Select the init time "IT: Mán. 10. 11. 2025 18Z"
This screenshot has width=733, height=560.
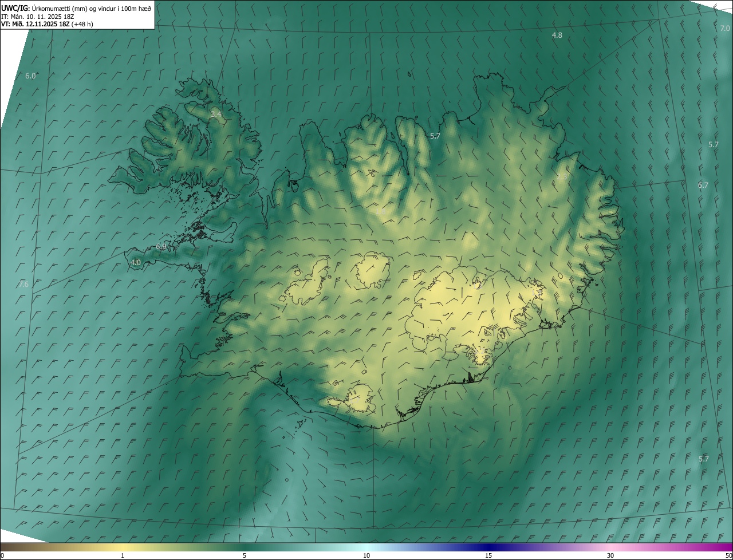tap(37, 17)
